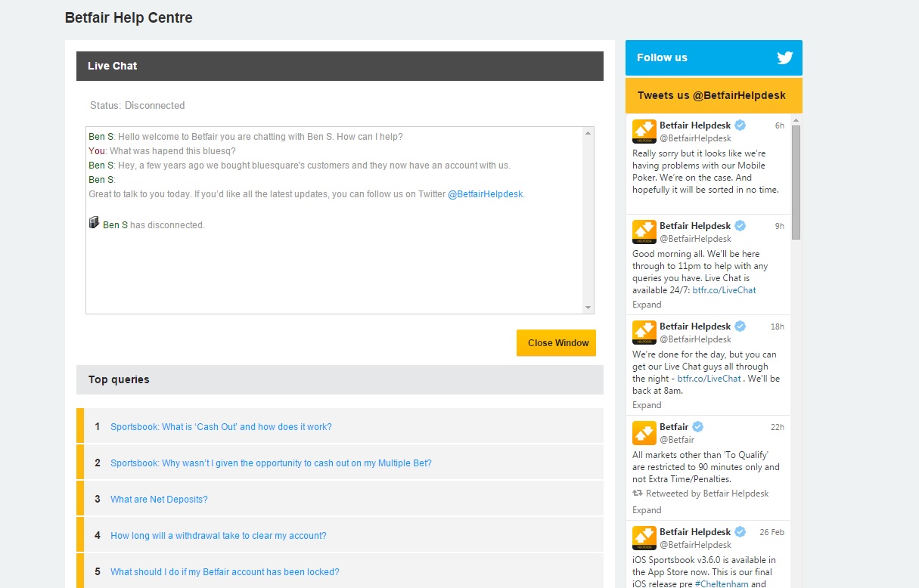Viewport: 919px width, 588px height.
Task: Open query 1 about what Cash Out is
Action: tap(221, 427)
